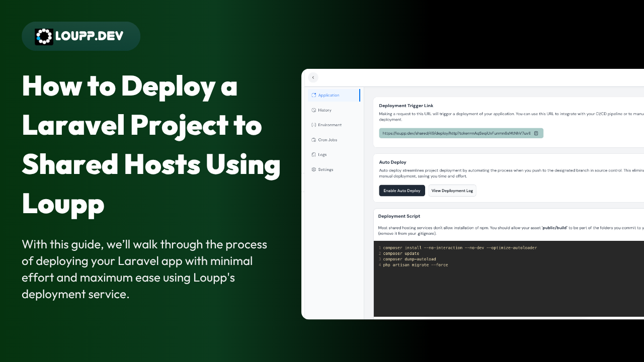Click the History clock icon

point(313,110)
